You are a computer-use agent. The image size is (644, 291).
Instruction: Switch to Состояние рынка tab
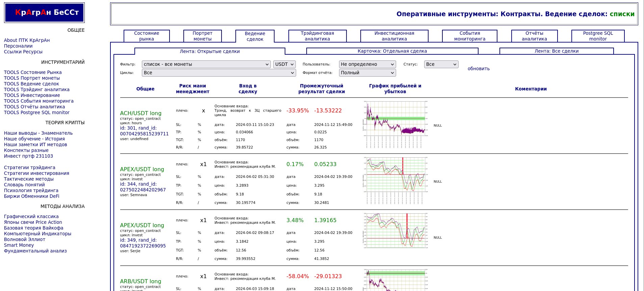click(147, 36)
